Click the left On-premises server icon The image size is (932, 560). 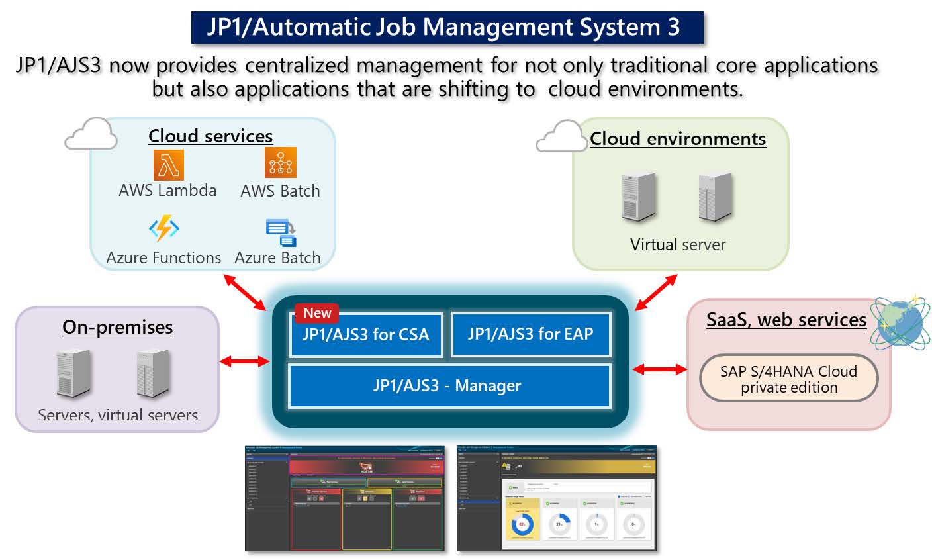pyautogui.click(x=73, y=374)
